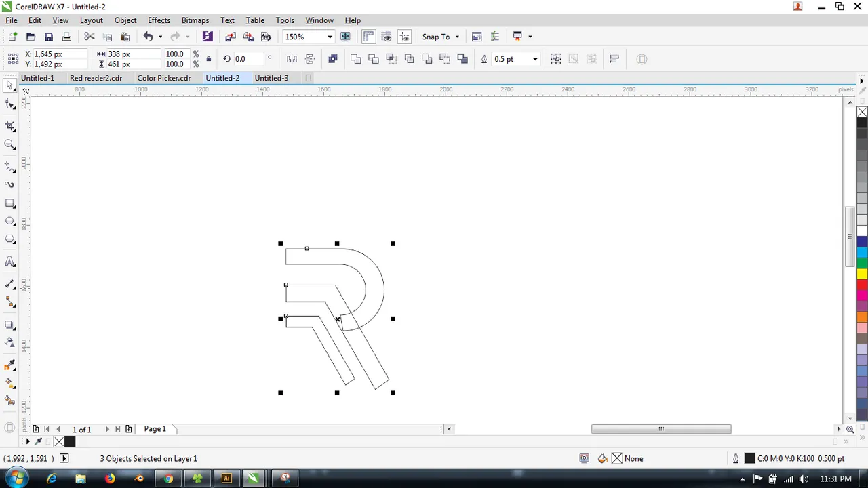Click the Save icon
The height and width of the screenshot is (488, 868).
[x=48, y=37]
